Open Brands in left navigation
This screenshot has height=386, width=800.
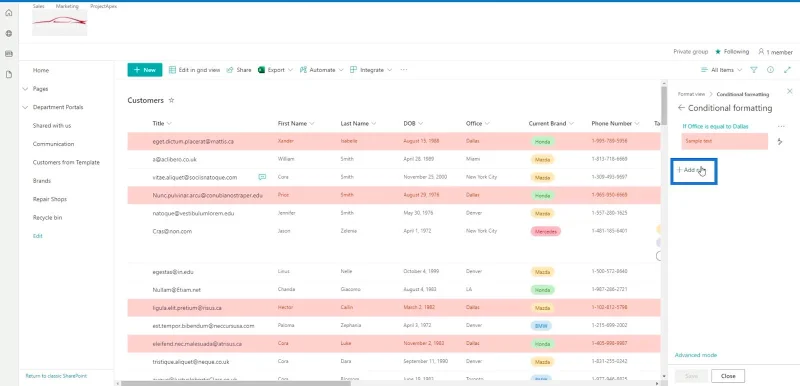tap(42, 181)
